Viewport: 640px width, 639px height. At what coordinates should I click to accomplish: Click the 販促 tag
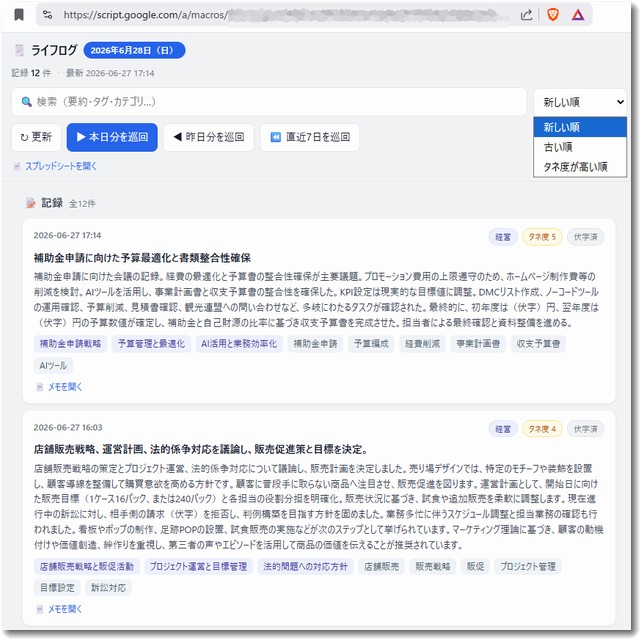coord(475,566)
